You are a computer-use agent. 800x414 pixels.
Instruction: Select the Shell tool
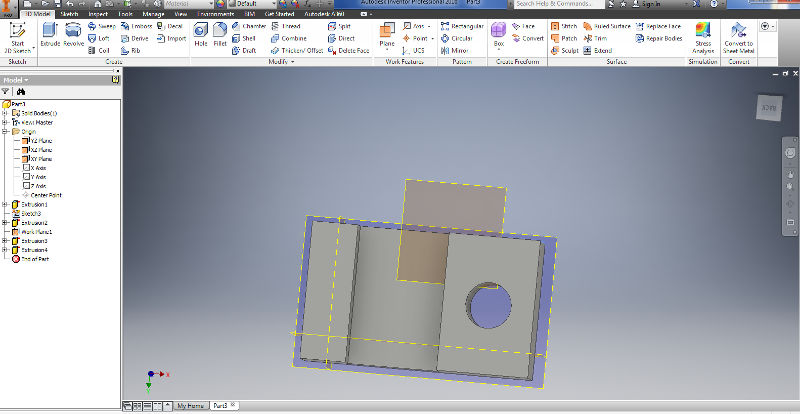tap(244, 38)
